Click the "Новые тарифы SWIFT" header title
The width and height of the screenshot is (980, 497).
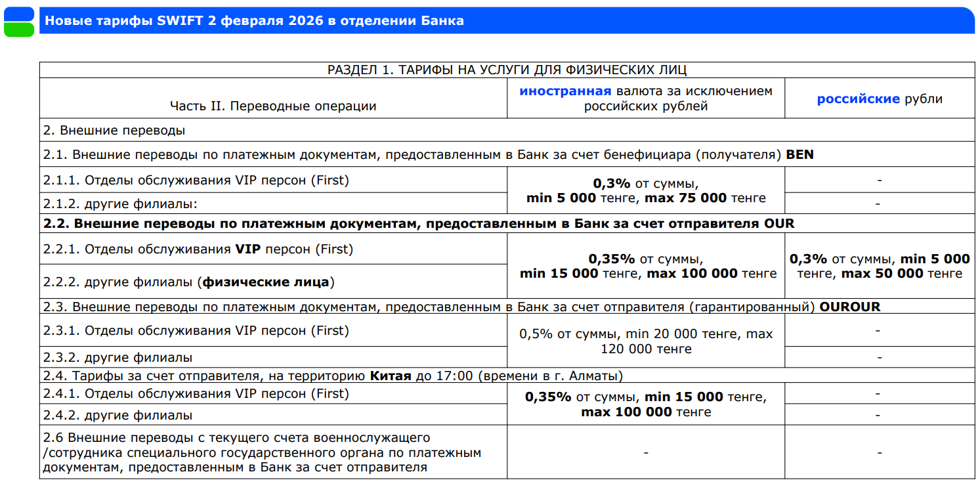pos(254,20)
